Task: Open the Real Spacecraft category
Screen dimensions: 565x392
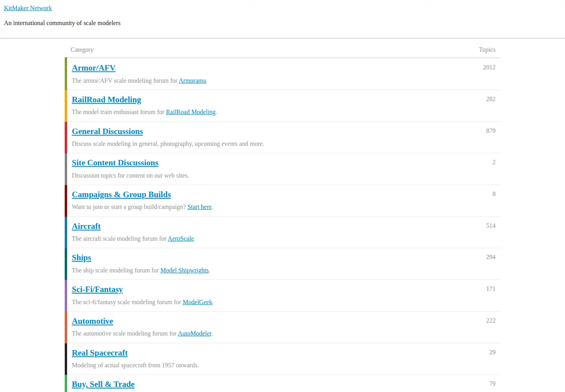Action: coord(100,353)
